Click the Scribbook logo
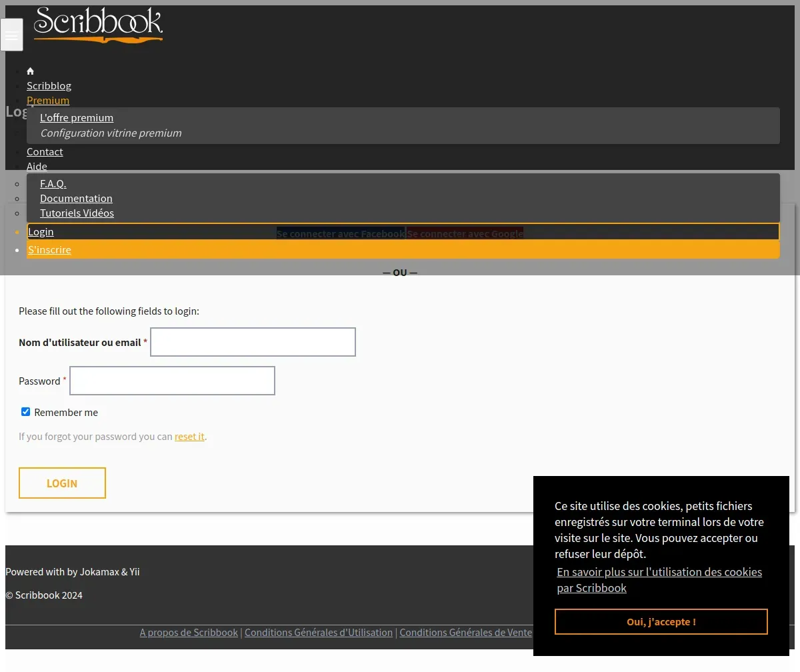Image resolution: width=800 pixels, height=672 pixels. pos(98,25)
